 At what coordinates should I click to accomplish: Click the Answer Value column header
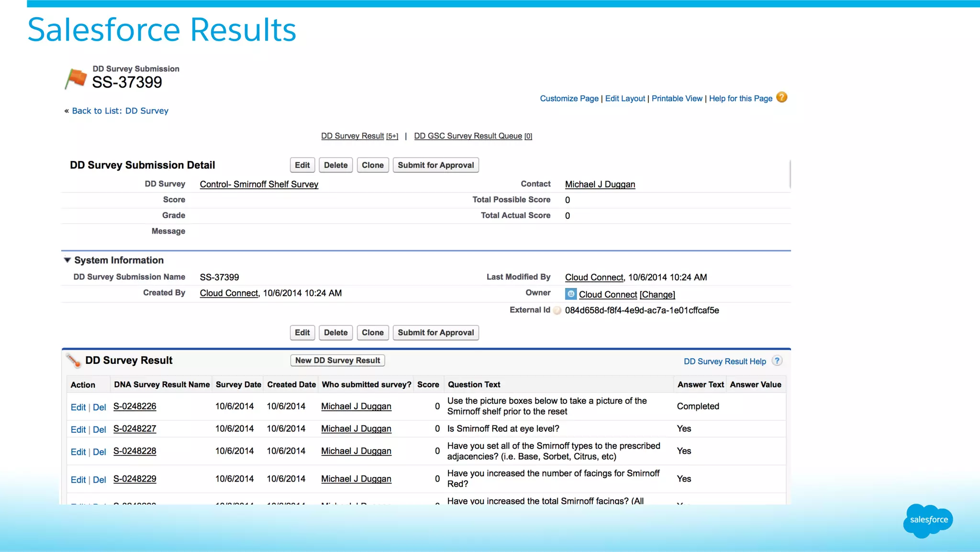pos(755,384)
